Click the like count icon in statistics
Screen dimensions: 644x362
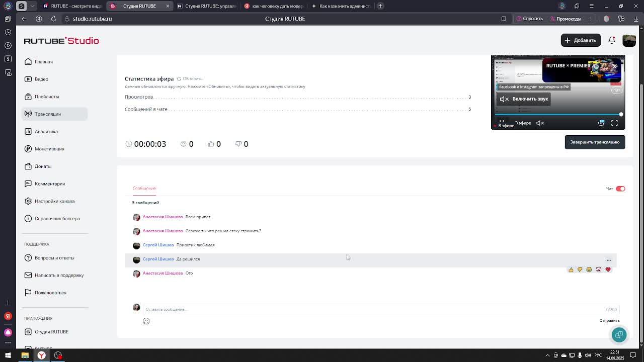[x=211, y=144]
